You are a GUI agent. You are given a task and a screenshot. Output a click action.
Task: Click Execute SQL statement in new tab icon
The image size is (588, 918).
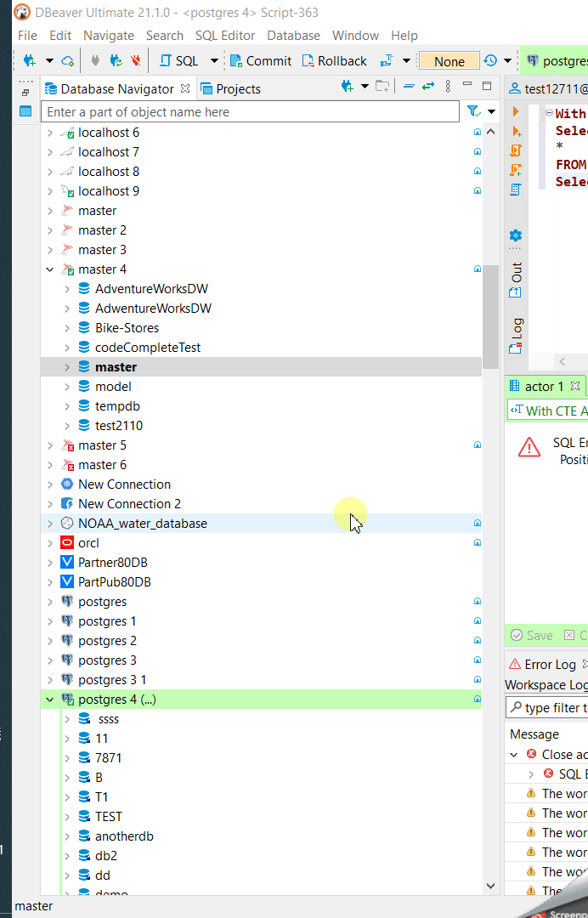point(516,131)
